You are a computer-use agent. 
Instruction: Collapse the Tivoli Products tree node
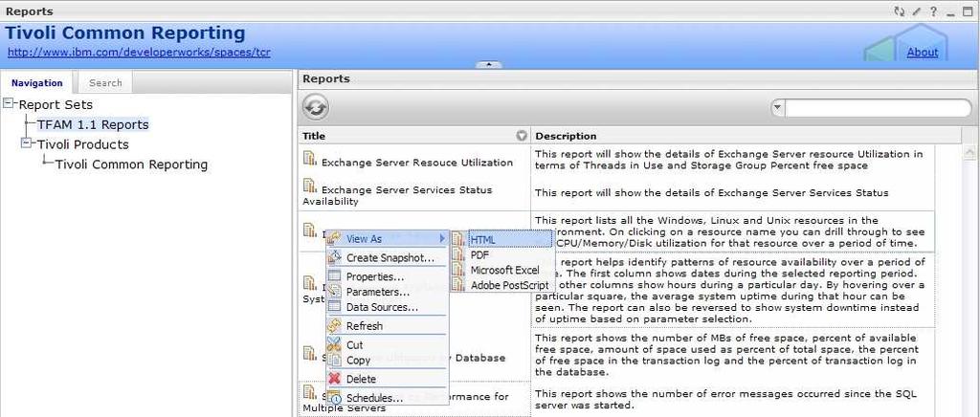pyautogui.click(x=26, y=143)
